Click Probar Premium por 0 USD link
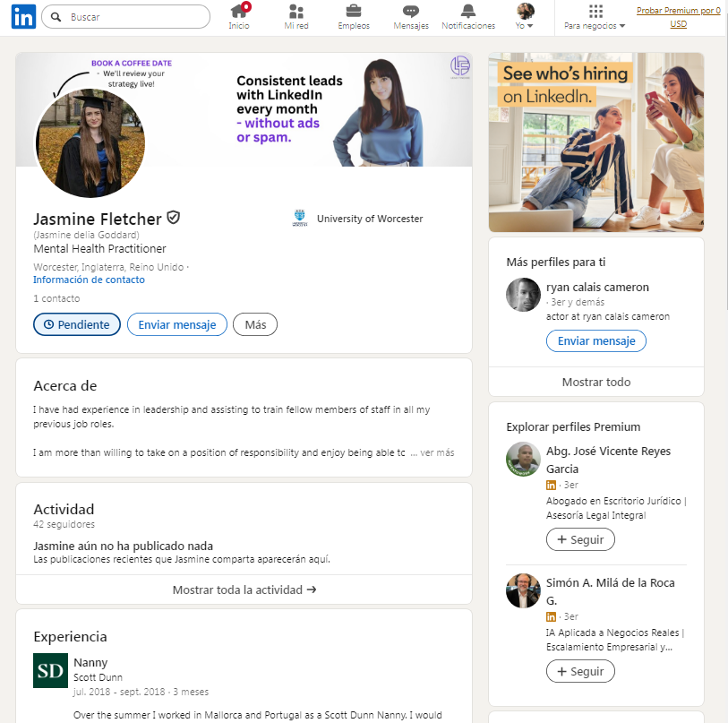The height and width of the screenshot is (723, 728). tap(679, 17)
